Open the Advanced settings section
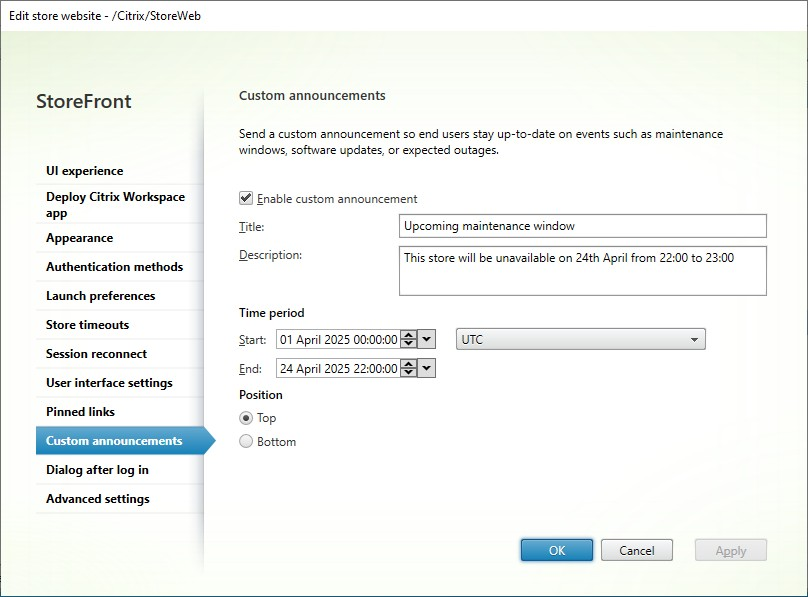This screenshot has height=597, width=808. point(98,498)
